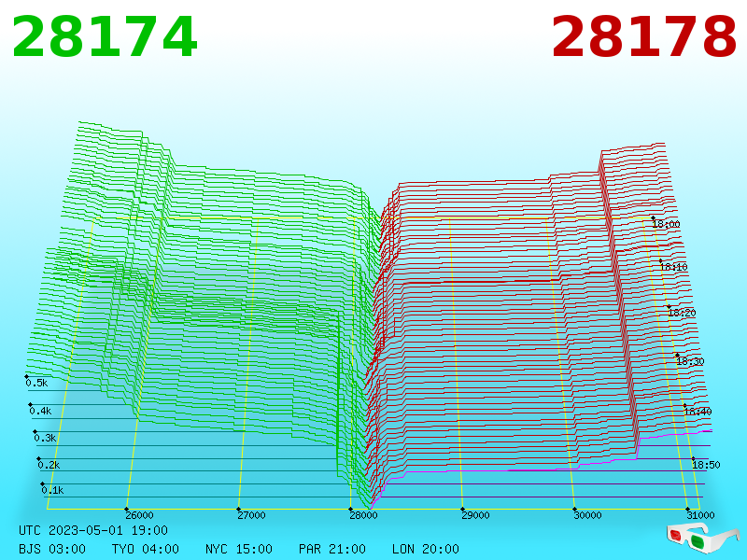747x560 pixels.
Task: Click the 0.3k depth axis label
Action: click(x=45, y=438)
